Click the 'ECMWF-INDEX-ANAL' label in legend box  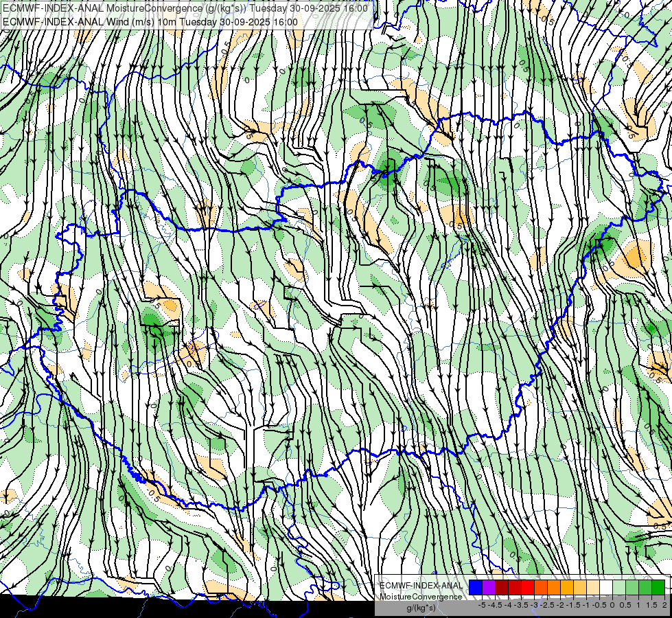click(421, 586)
